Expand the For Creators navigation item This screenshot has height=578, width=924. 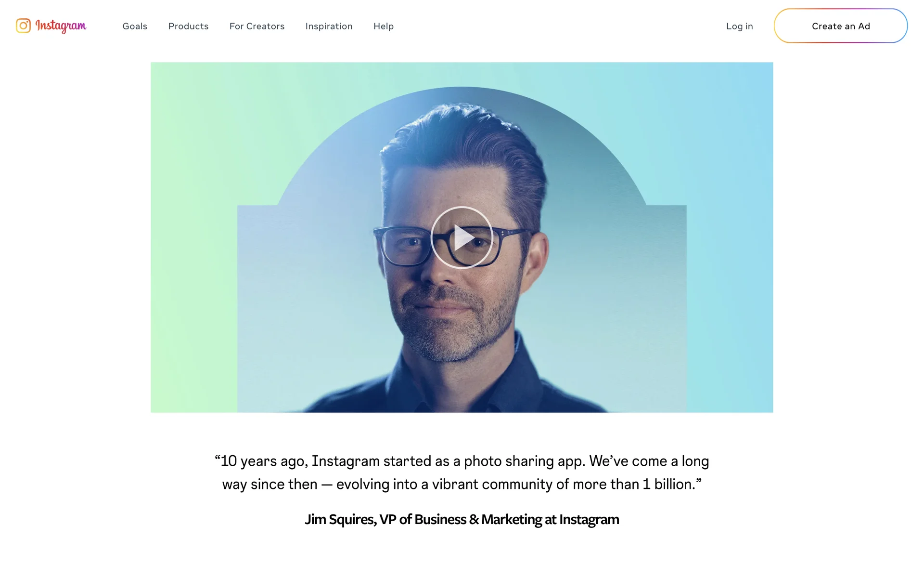[257, 26]
